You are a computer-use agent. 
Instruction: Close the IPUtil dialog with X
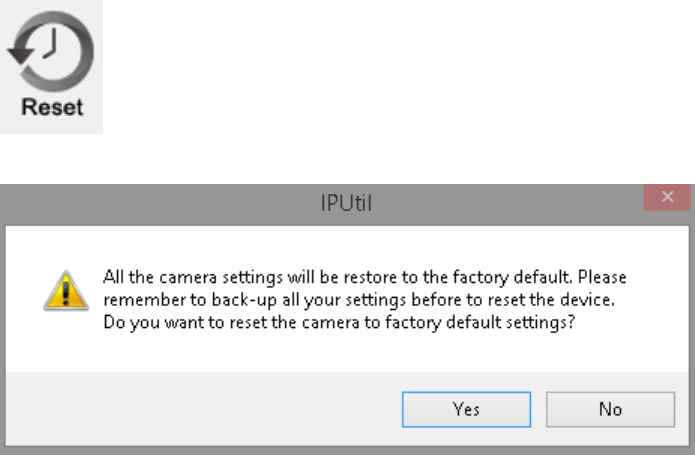click(x=667, y=197)
